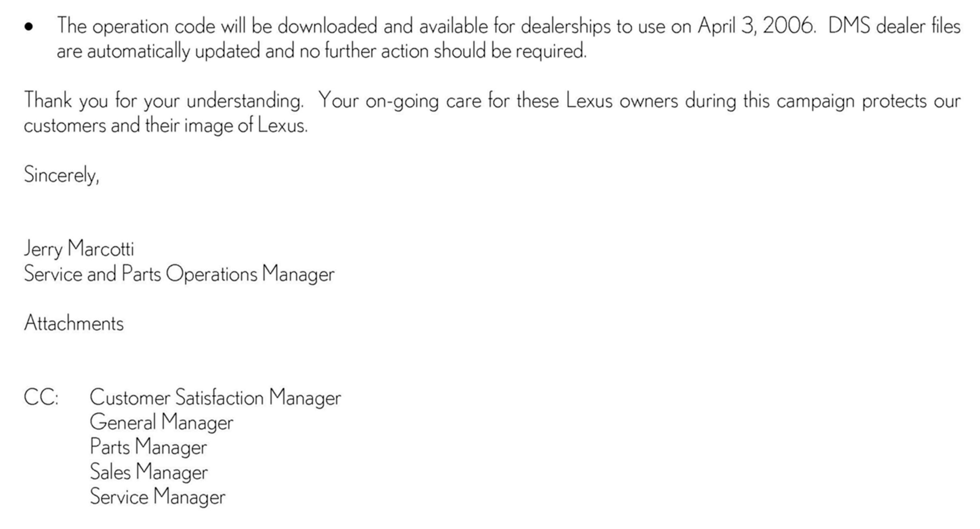The width and height of the screenshot is (980, 529).
Task: Click the Attachments line
Action: pyautogui.click(x=74, y=323)
